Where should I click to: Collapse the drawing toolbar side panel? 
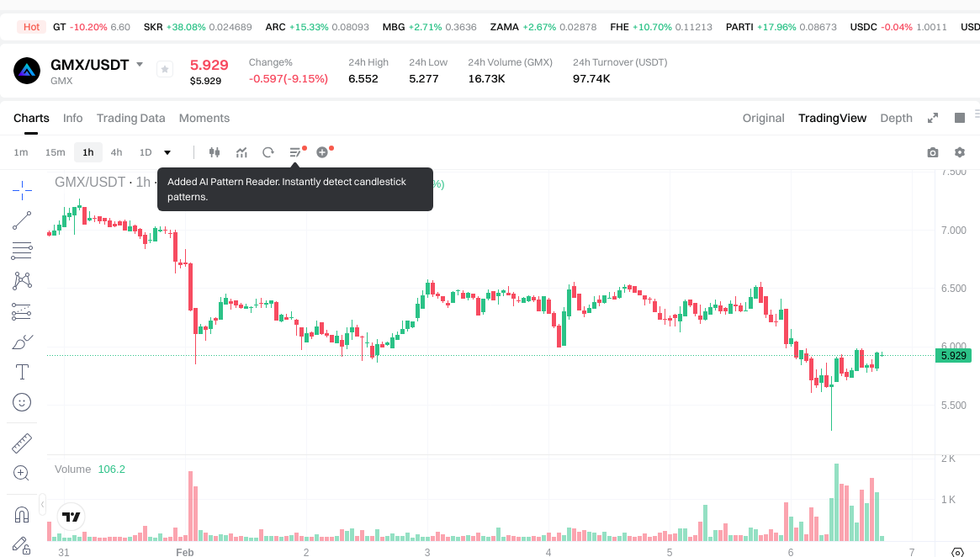[x=43, y=504]
